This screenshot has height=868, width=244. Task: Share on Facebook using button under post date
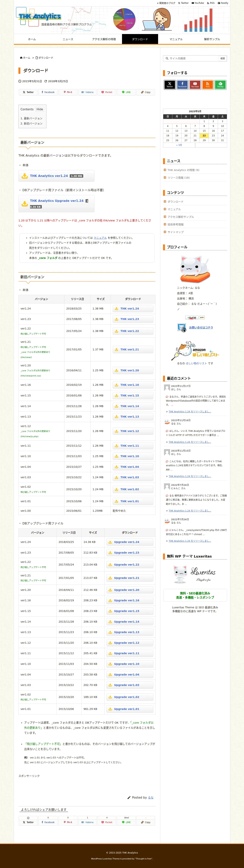point(48,92)
